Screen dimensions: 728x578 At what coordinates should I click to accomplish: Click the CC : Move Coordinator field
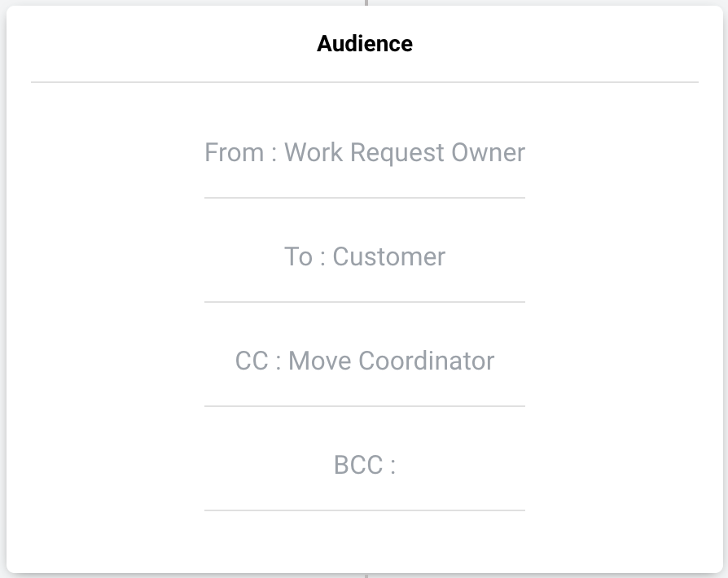click(364, 361)
